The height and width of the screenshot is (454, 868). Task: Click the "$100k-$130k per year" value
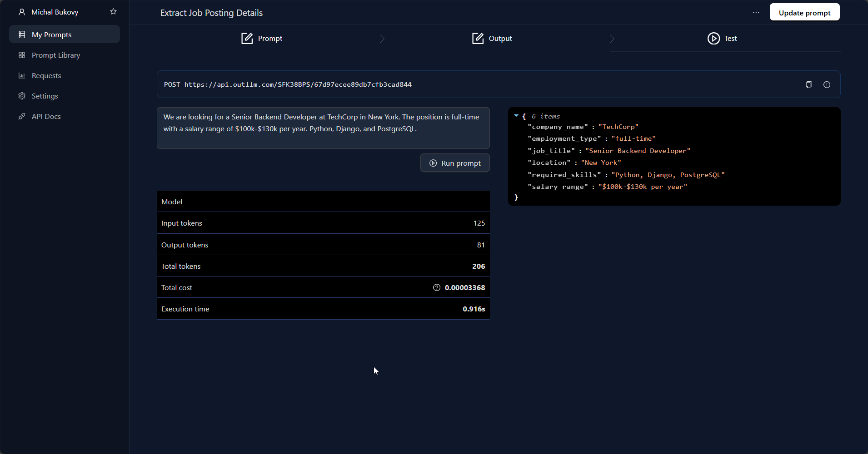tap(643, 187)
